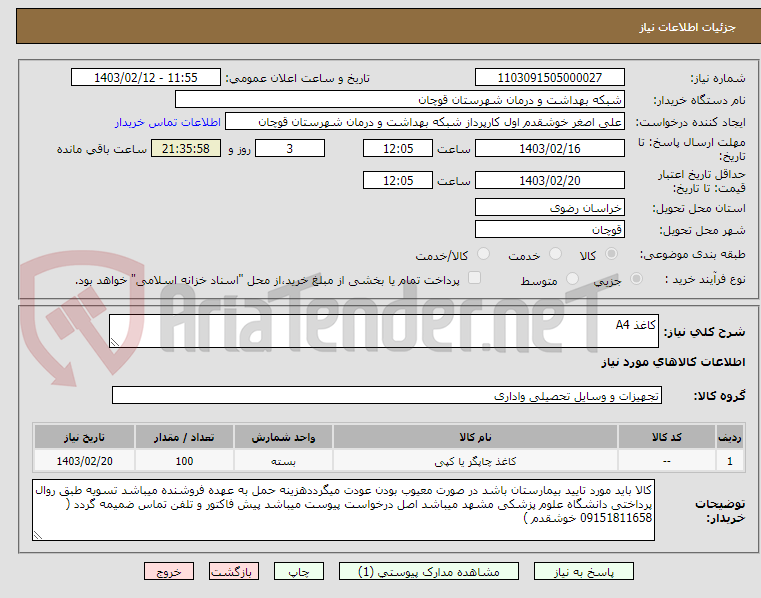Viewport: 761px width, 598px height.
Task: Click the buyer notes resize handle
Action: point(37,535)
